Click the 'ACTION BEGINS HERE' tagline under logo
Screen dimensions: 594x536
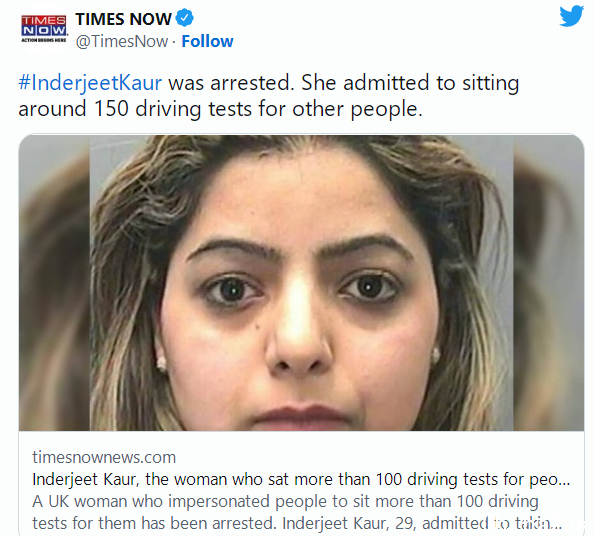point(44,40)
